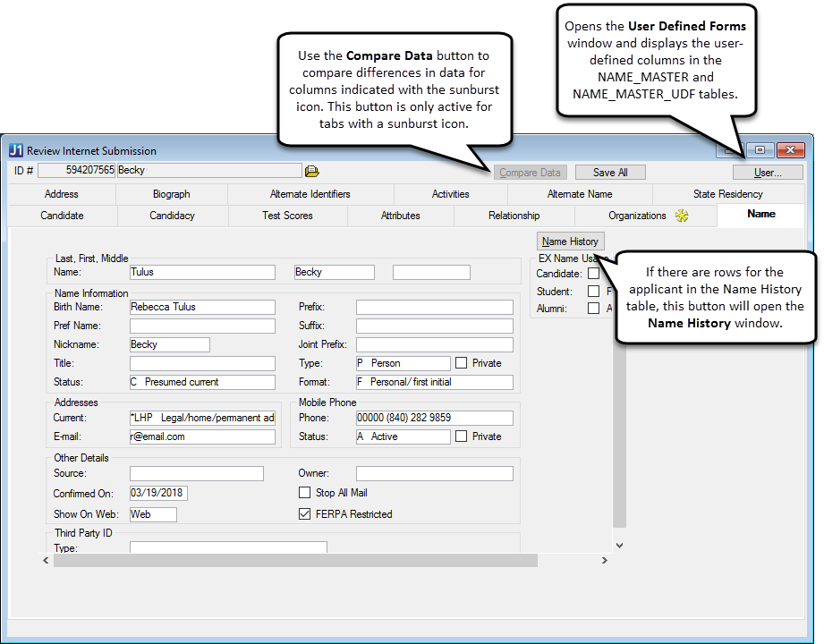Enable the Stop All Mail checkbox
The height and width of the screenshot is (644, 824).
click(304, 493)
